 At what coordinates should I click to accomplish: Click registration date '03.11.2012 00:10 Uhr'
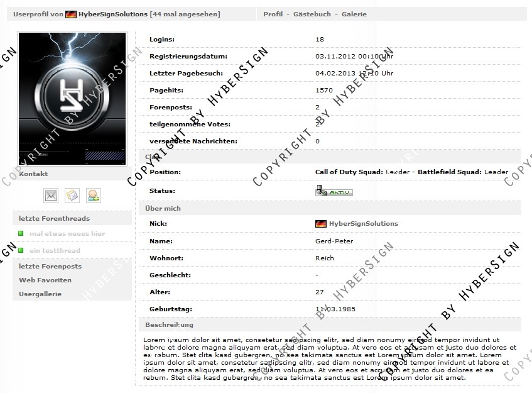click(354, 57)
